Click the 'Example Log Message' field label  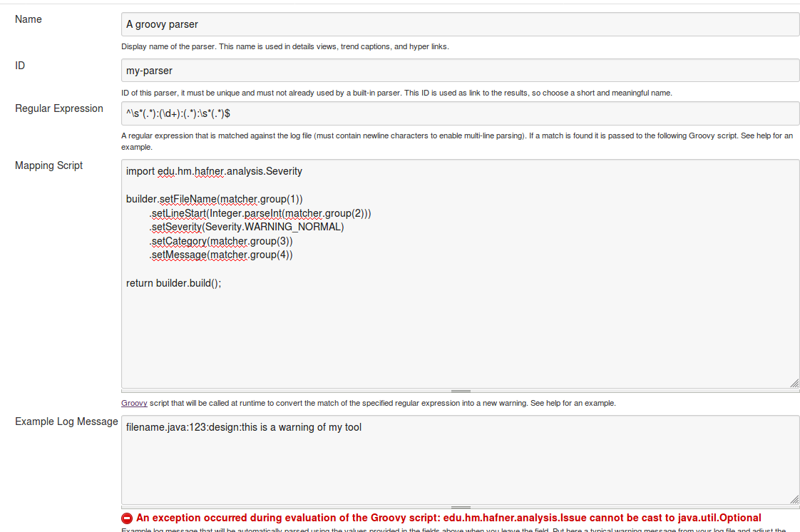[x=66, y=421]
